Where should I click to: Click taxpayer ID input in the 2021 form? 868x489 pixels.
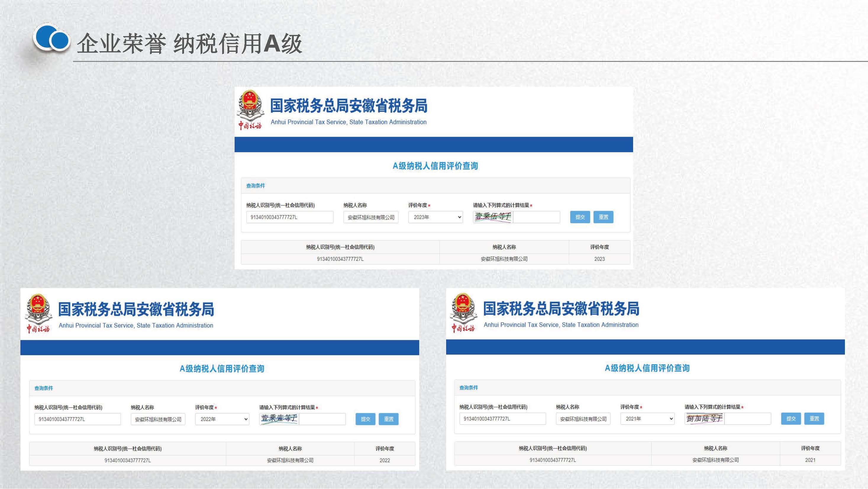(x=502, y=419)
